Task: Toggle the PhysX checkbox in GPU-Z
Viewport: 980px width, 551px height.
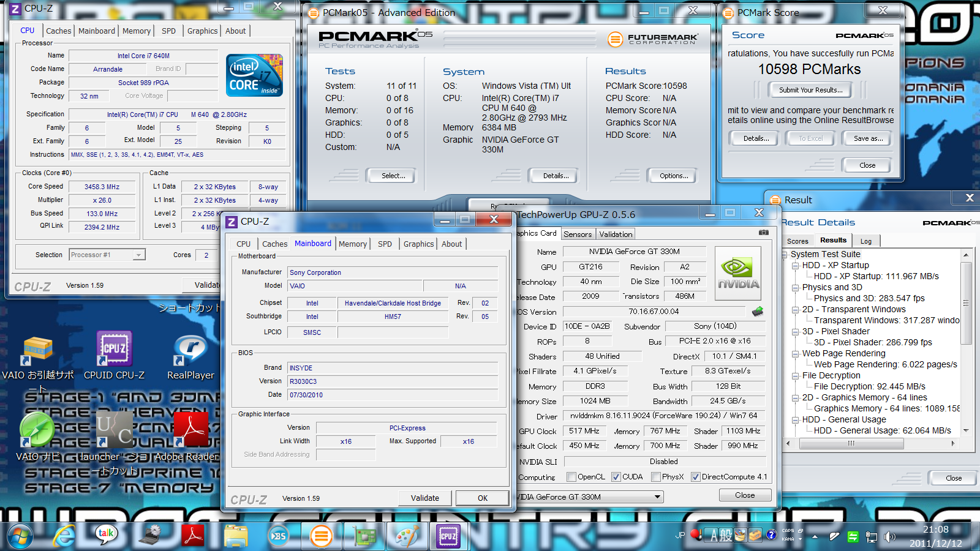Action: pos(656,477)
